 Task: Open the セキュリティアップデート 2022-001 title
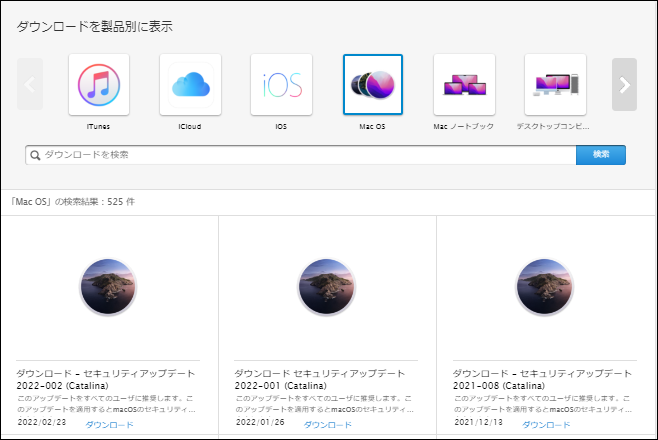pyautogui.click(x=322, y=378)
